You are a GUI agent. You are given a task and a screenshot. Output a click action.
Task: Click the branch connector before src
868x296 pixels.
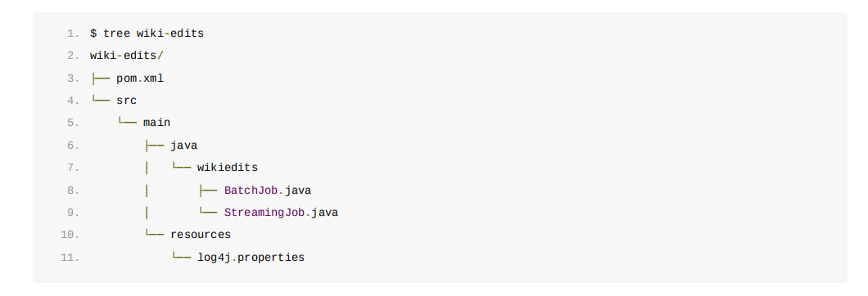click(100, 100)
